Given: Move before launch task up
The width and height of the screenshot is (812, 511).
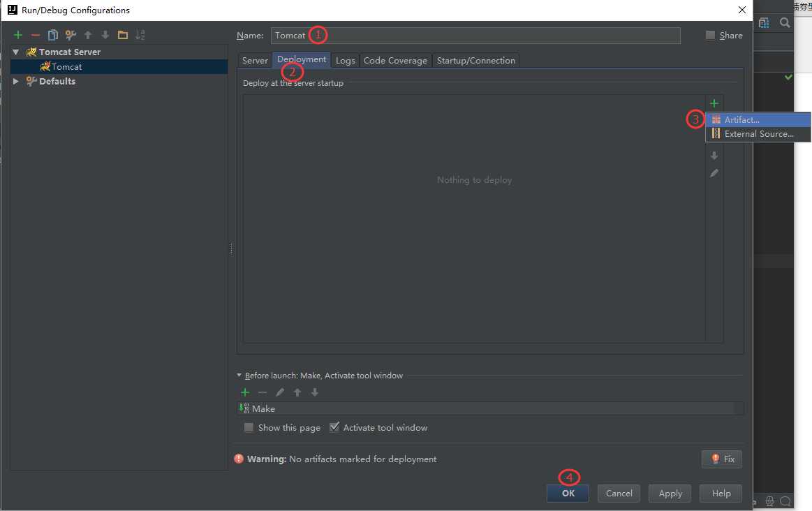Looking at the screenshot, I should click(x=297, y=392).
